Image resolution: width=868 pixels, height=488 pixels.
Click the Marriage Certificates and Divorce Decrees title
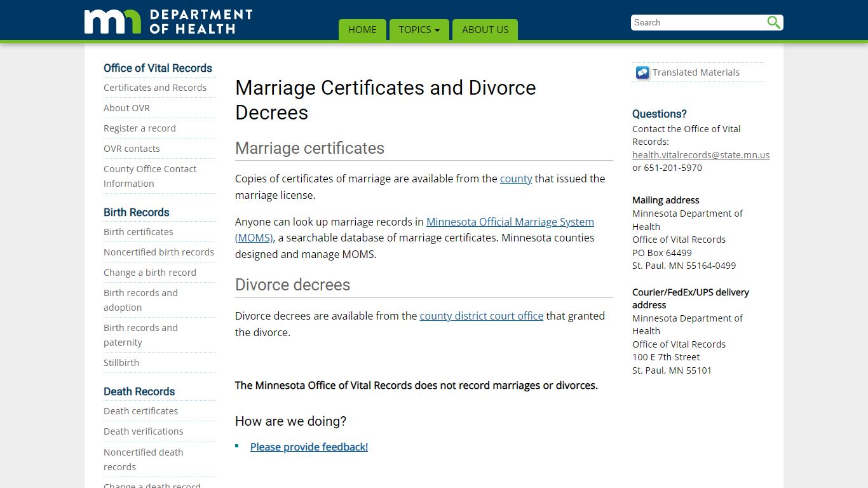coord(386,100)
